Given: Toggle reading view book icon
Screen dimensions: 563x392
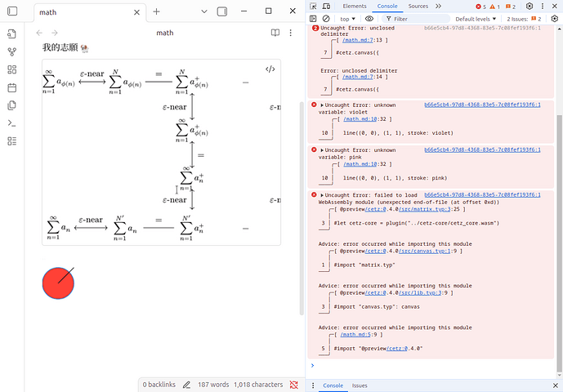Looking at the screenshot, I should click(275, 33).
